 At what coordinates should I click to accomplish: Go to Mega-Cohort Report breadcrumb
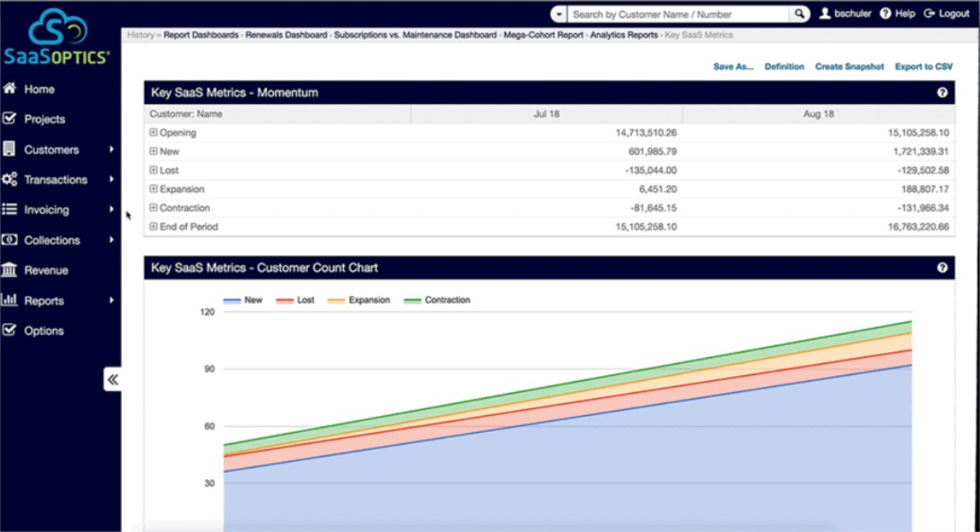543,35
